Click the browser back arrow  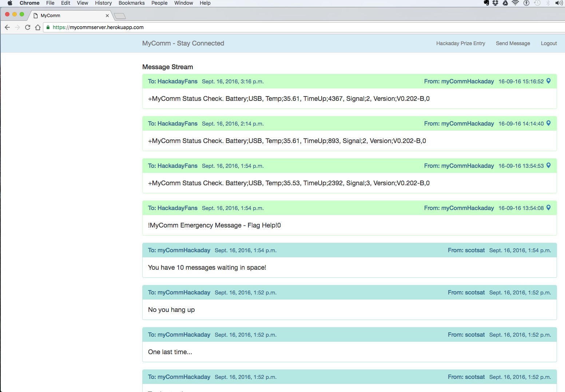(7, 27)
